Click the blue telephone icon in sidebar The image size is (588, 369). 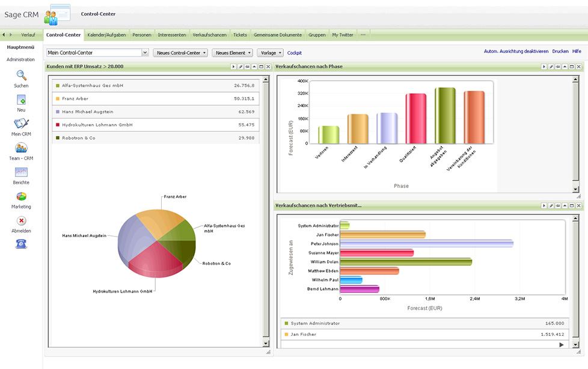[21, 244]
